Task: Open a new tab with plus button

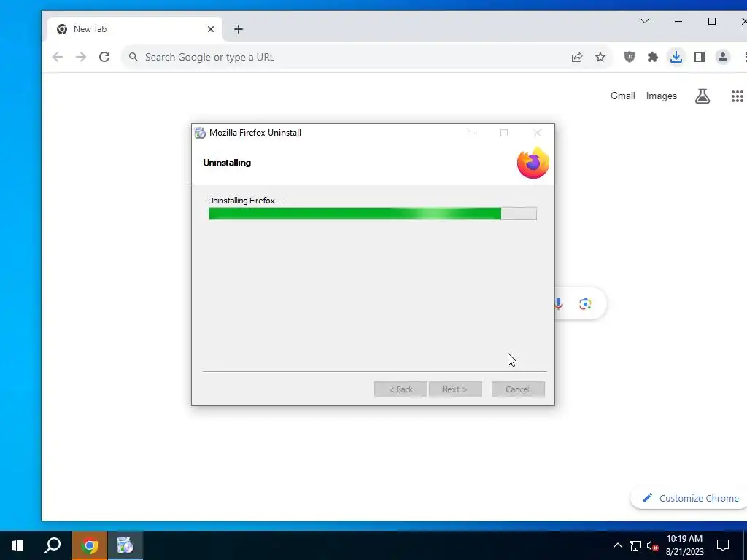Action: click(x=239, y=29)
